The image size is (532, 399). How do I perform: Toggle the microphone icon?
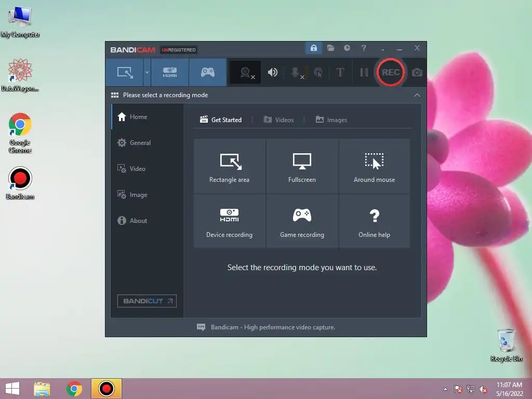click(296, 72)
